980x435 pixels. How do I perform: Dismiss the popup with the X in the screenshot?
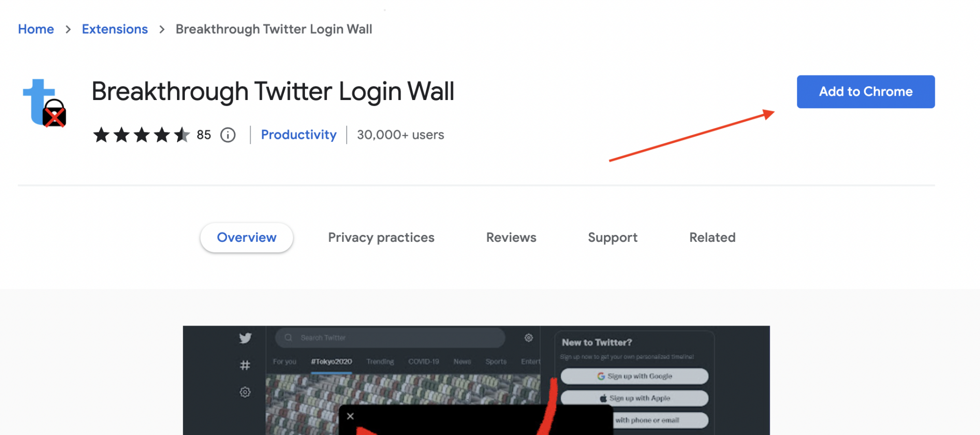point(350,416)
